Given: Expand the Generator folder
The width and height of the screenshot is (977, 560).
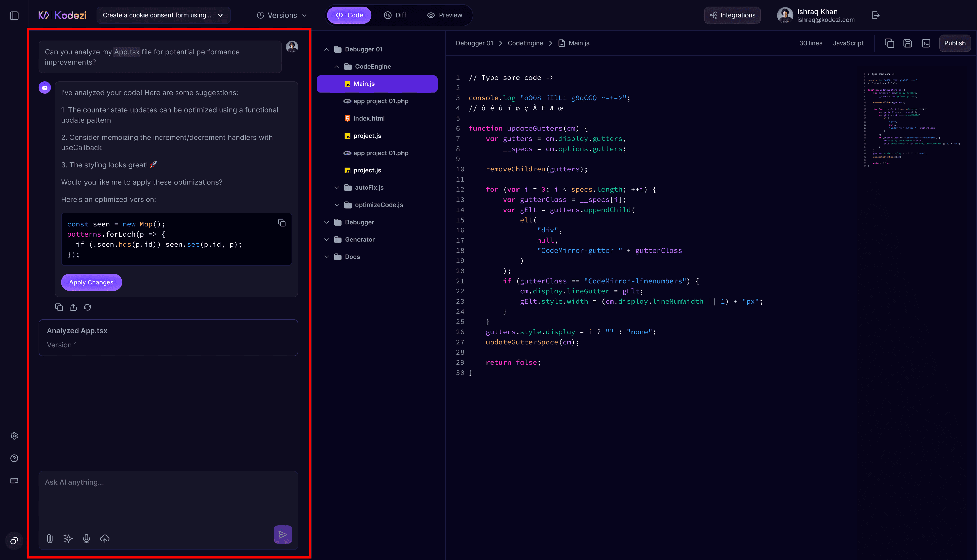Looking at the screenshot, I should [x=327, y=239].
